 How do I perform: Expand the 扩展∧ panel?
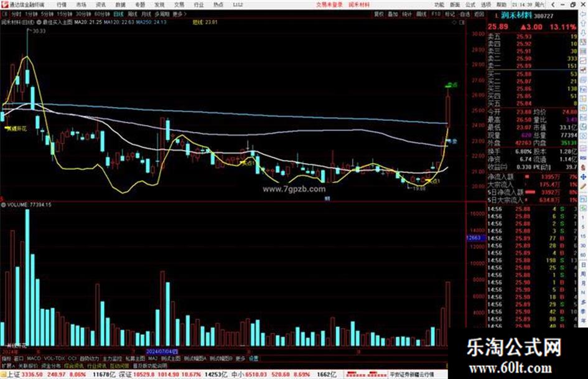8,365
